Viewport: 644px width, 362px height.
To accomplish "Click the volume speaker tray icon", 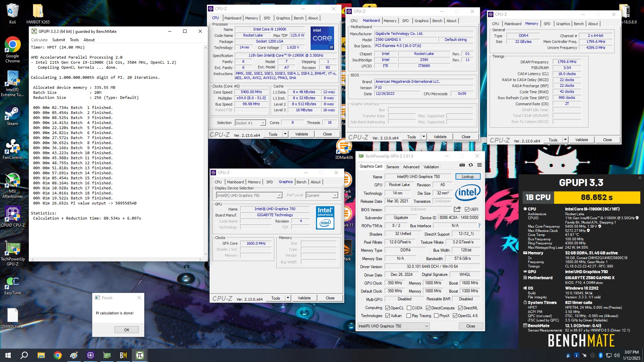I will 617,355.
